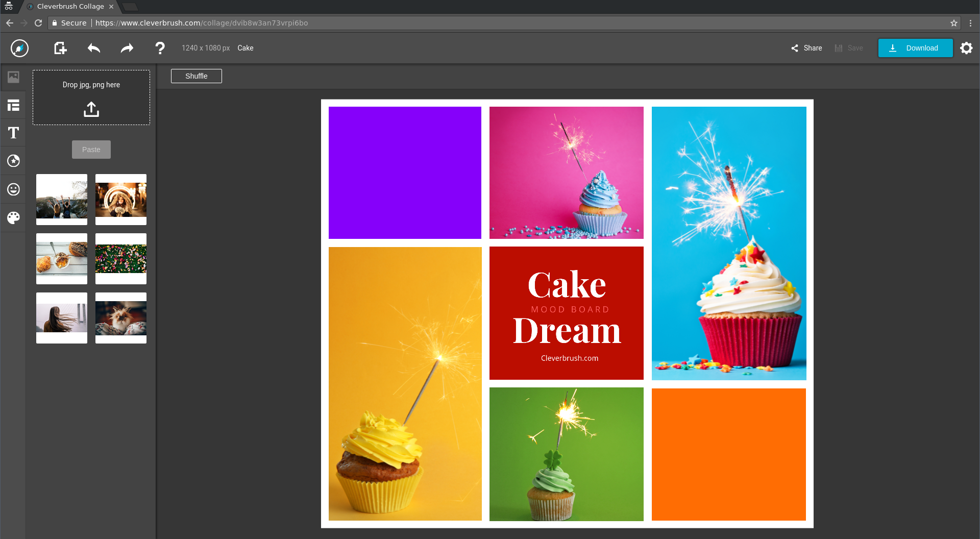Open the images panel in sidebar
Screen dimensions: 980x539
coord(13,77)
